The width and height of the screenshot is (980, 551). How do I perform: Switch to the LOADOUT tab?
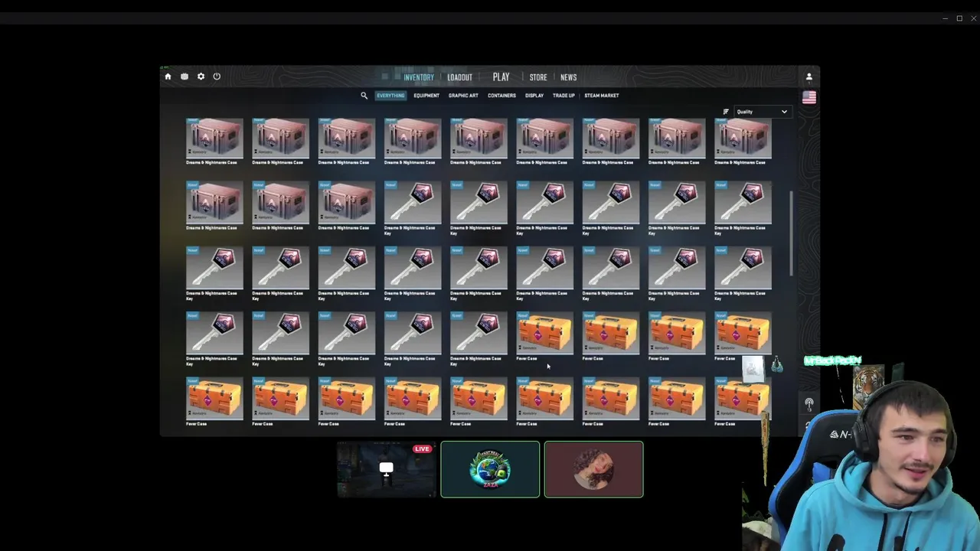tap(460, 77)
